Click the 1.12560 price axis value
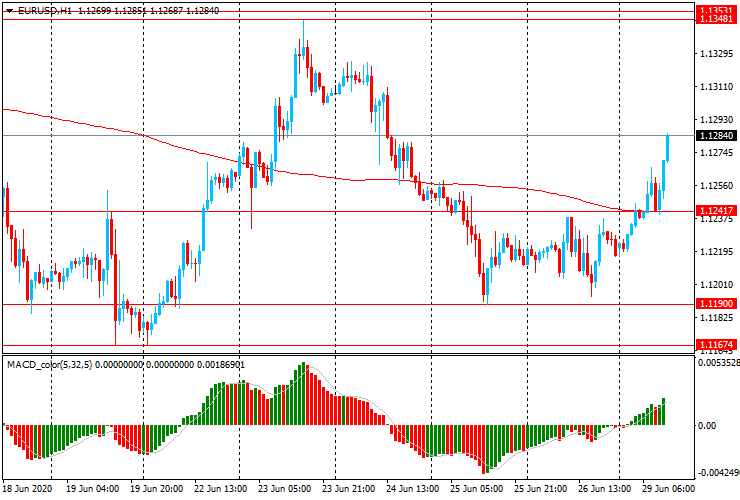740x500 pixels. coord(716,186)
